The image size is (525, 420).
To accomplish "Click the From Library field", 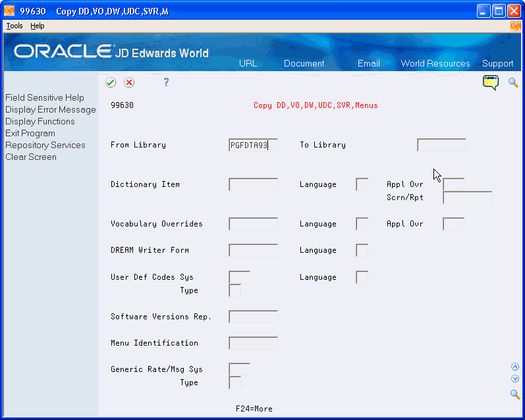I will (x=253, y=145).
